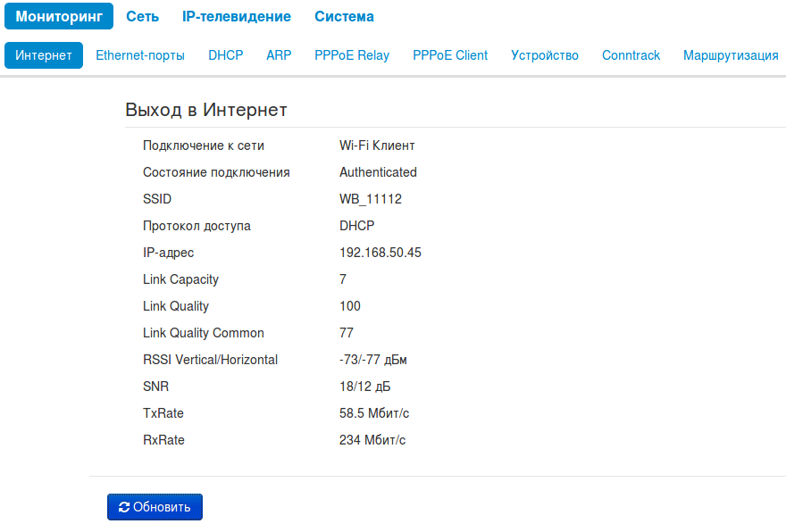Open the PPPoE Client tab
Viewport: 786px width, 532px height.
pyautogui.click(x=450, y=55)
